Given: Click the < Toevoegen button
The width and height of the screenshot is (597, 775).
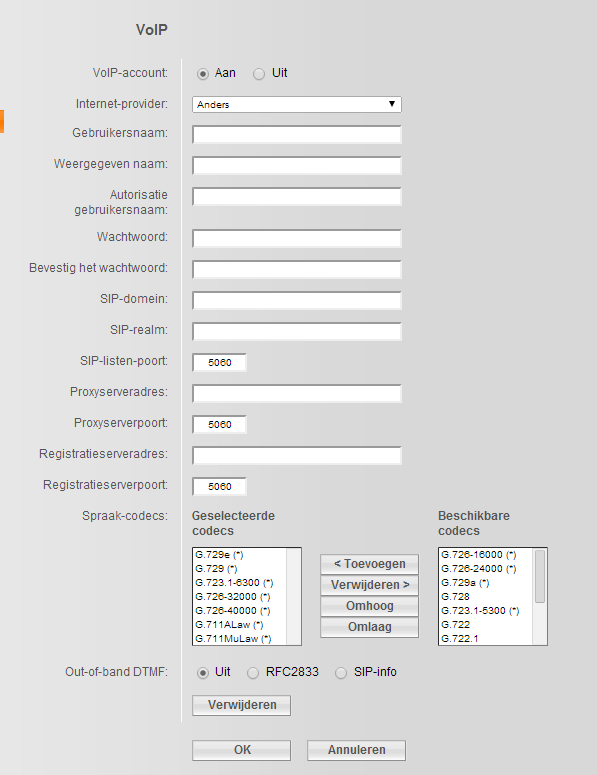Looking at the screenshot, I should 369,564.
